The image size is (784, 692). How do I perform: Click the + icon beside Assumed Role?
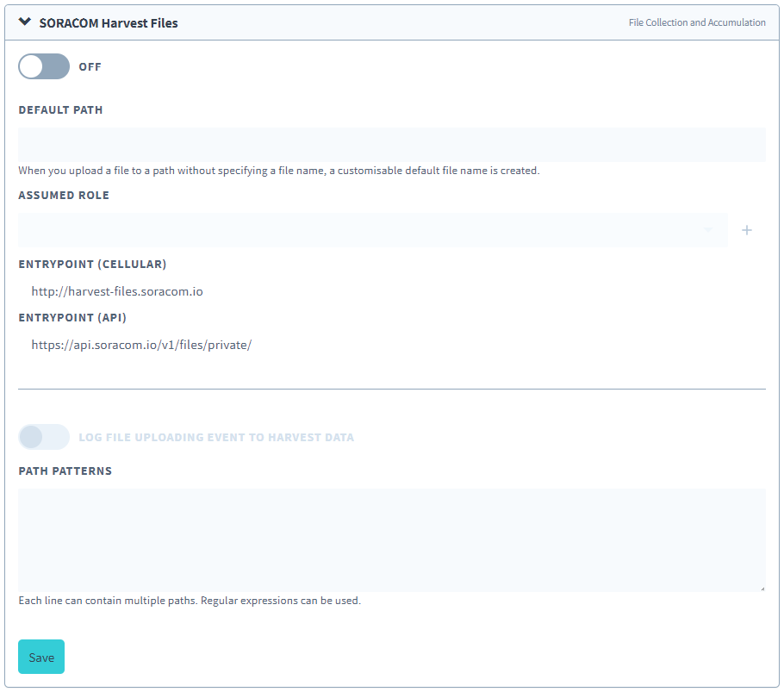point(747,230)
